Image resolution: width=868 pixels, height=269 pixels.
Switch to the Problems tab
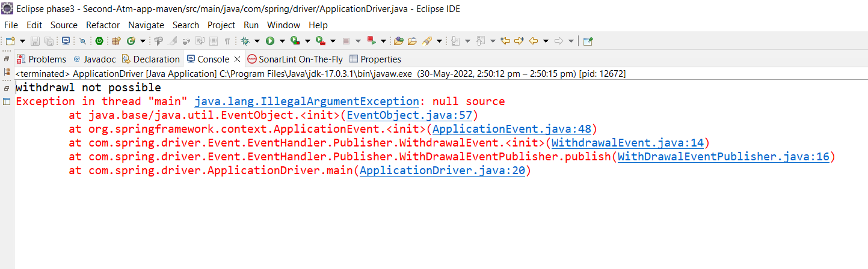[x=42, y=59]
